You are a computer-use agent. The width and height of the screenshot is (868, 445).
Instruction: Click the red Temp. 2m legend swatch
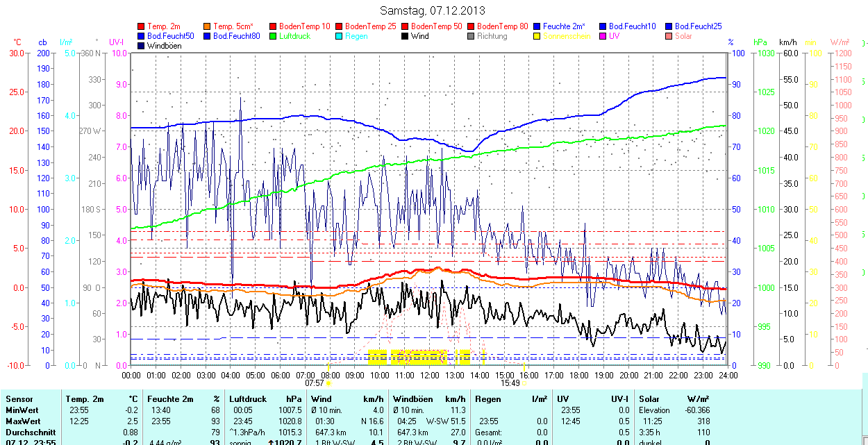(x=142, y=26)
